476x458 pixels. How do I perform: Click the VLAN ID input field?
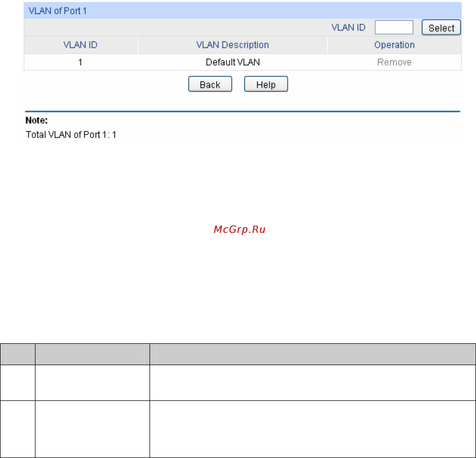(x=394, y=27)
